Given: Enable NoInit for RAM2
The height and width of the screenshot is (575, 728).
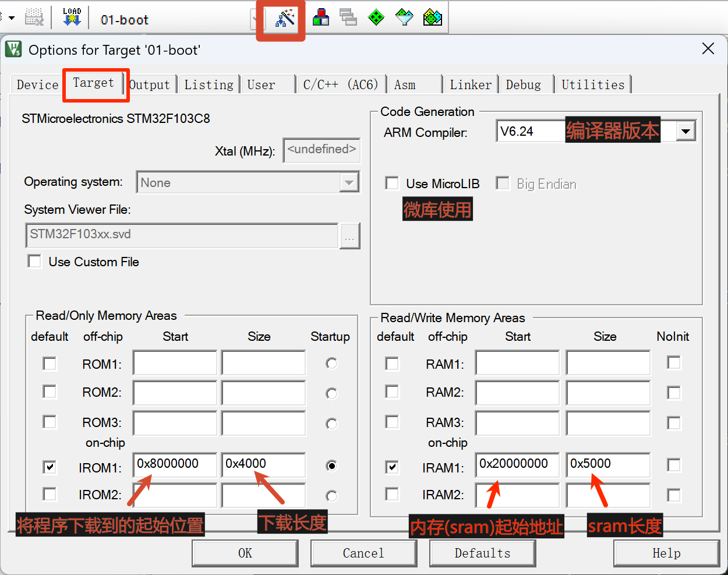Looking at the screenshot, I should [674, 393].
